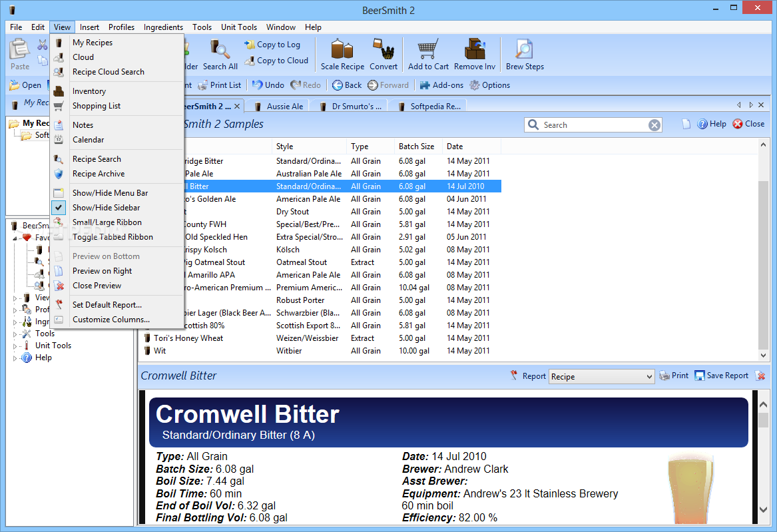
Task: Close the BeerSmith 2 samples tab
Action: point(237,106)
